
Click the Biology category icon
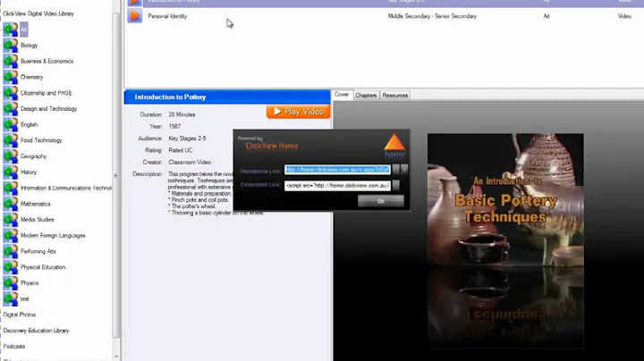coord(11,45)
